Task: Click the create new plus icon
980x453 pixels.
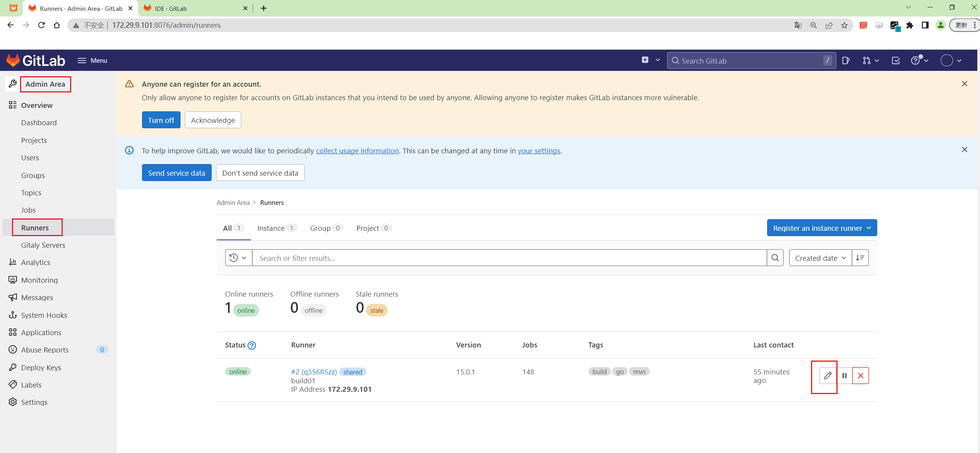Action: [645, 60]
